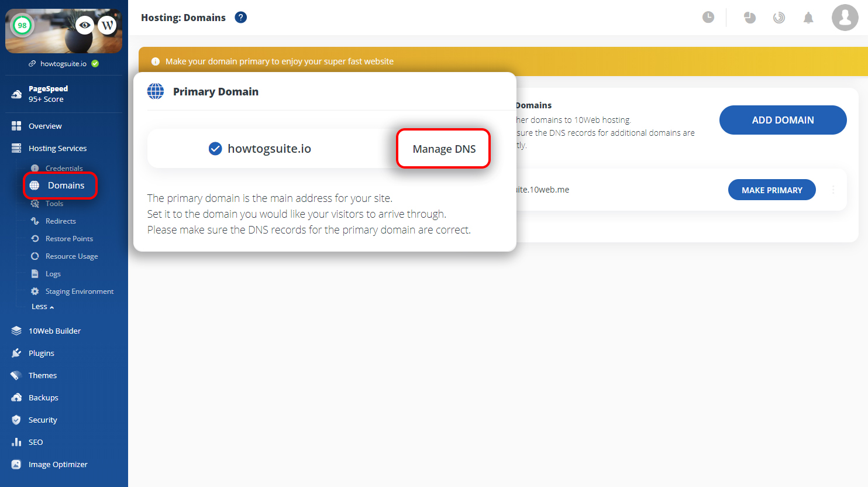Open Logs submenu item
The height and width of the screenshot is (487, 868).
53,274
